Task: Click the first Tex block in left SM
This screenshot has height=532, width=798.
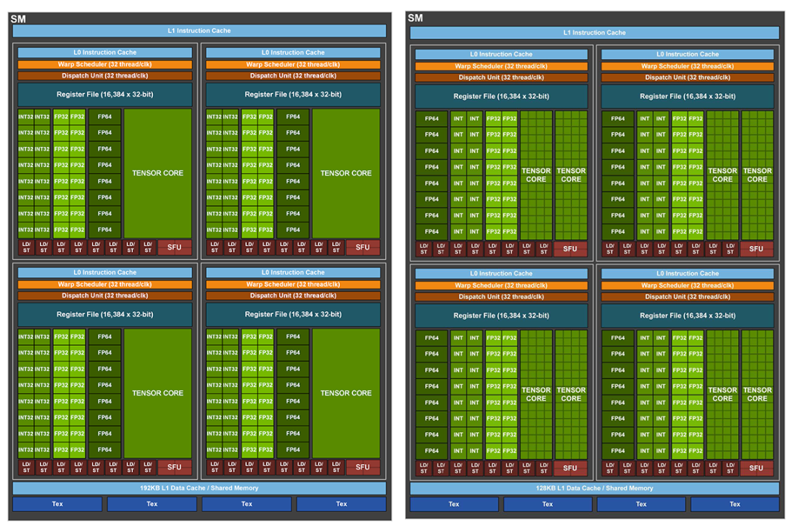Action: tap(57, 504)
